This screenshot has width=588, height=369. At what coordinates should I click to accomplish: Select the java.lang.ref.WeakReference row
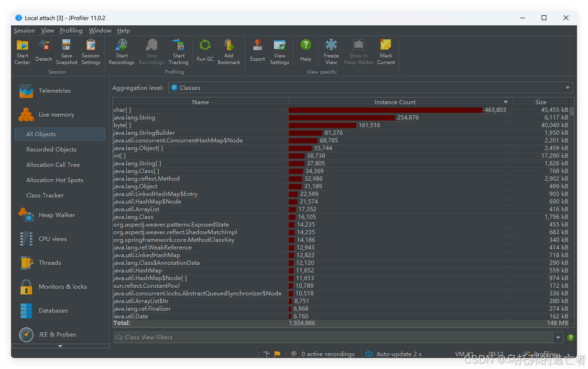point(341,248)
